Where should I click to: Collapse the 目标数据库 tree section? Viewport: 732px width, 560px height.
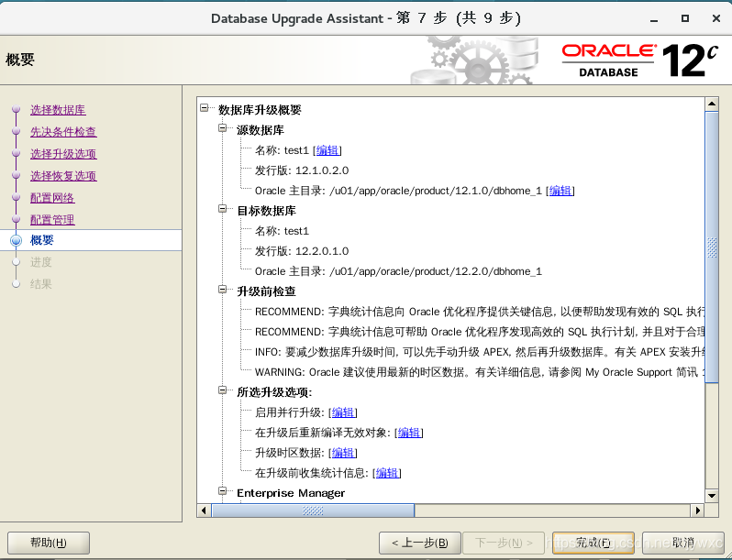[223, 208]
